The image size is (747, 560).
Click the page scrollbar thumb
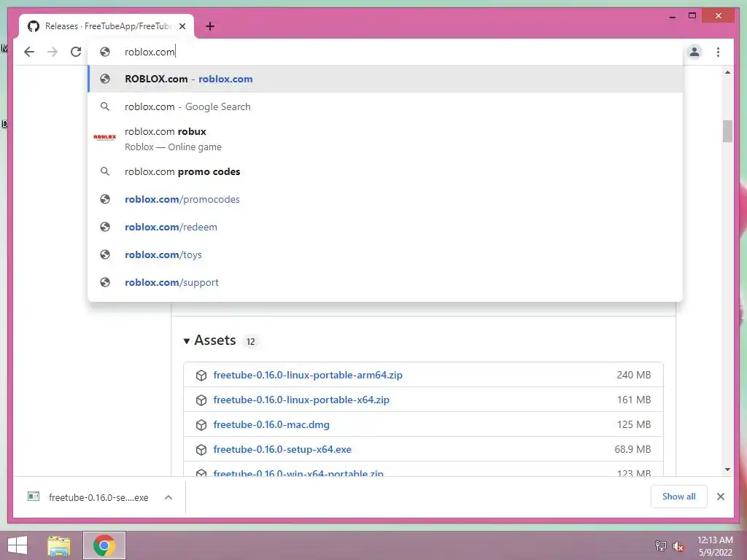727,131
